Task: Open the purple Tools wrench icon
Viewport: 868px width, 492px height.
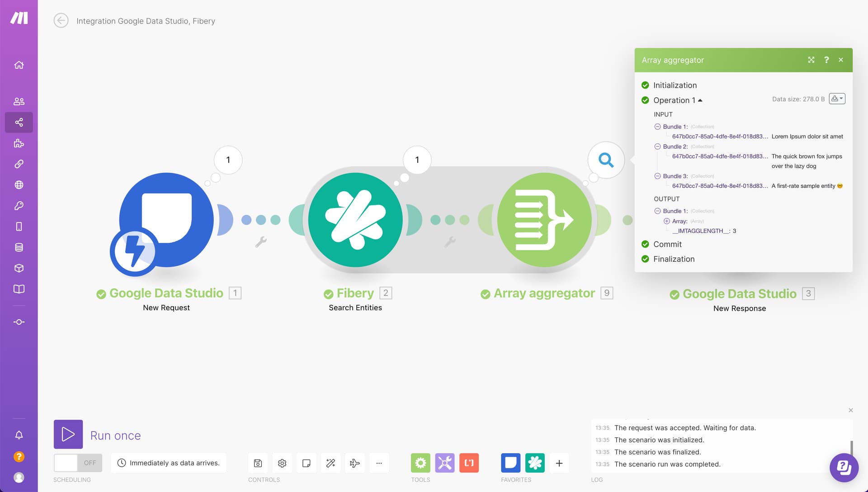Action: click(445, 463)
